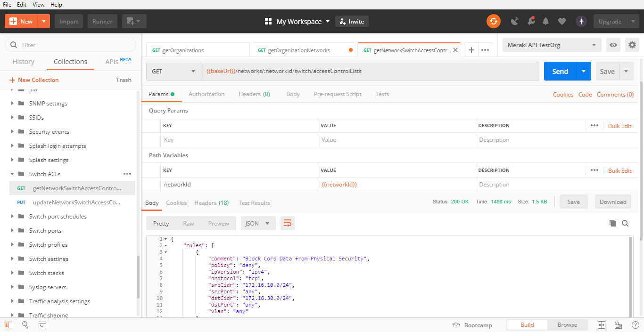Screen dimensions: 644x332
Task: Open manage environments gear icon
Action: (x=632, y=45)
